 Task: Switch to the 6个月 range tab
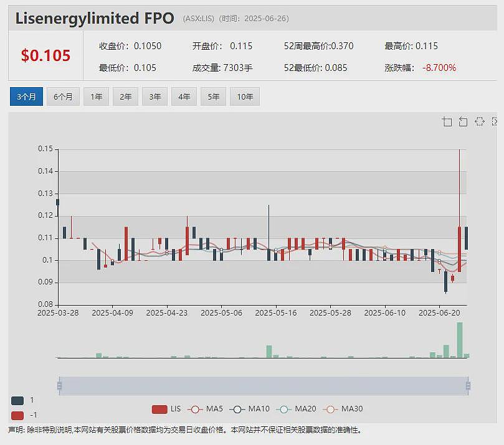click(x=64, y=96)
